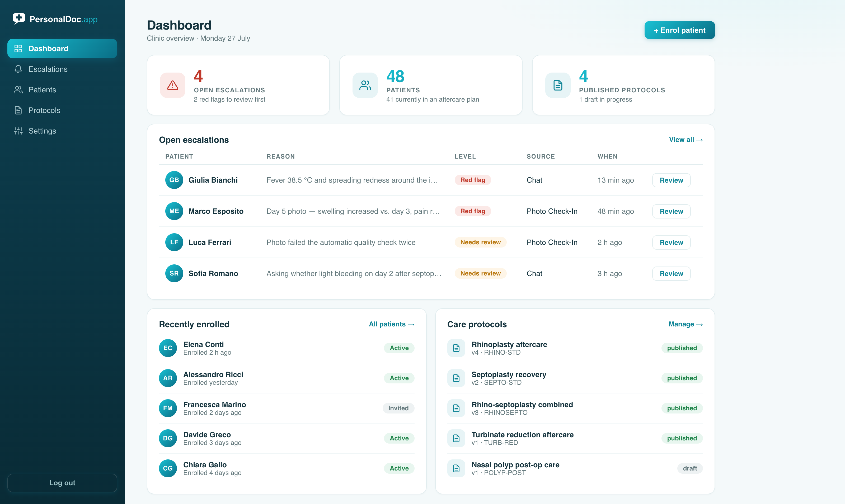The image size is (845, 504).
Task: Review Marco Esposito's escalation
Action: (x=671, y=211)
